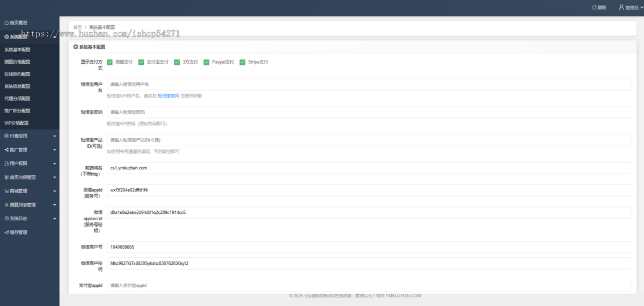Click the paper-plane icon beside 缓存管理
This screenshot has width=644, height=306.
click(x=6, y=233)
